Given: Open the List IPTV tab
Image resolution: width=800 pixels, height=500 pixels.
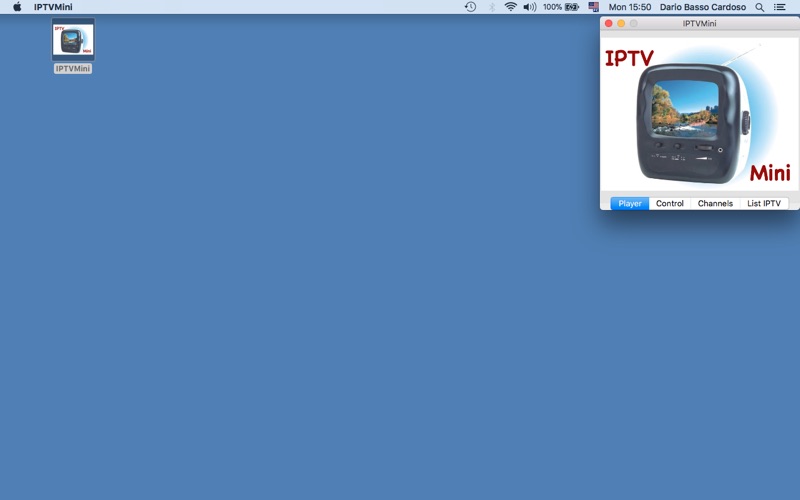Looking at the screenshot, I should tap(764, 203).
